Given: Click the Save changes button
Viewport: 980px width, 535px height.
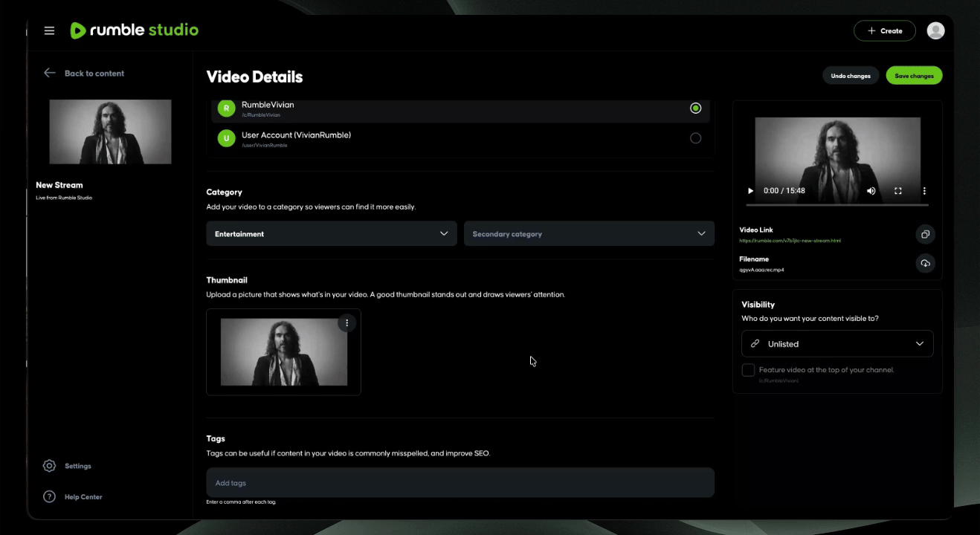Looking at the screenshot, I should tap(914, 75).
